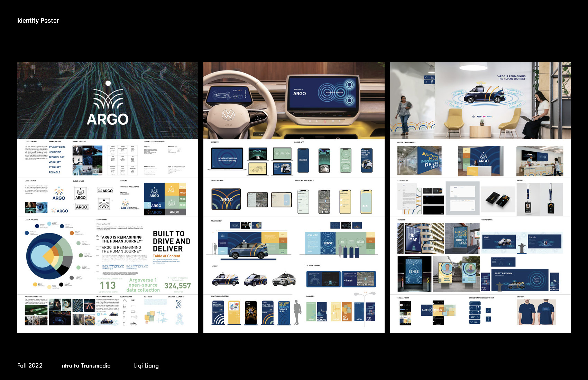Click the 'BUILT TO DRIVE AND DELIVER' headline

coord(172,241)
